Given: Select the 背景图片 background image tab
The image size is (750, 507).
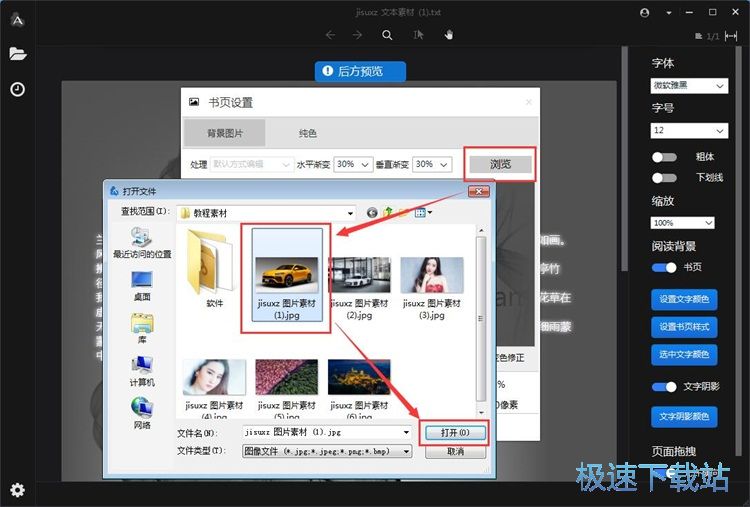Looking at the screenshot, I should [x=224, y=133].
